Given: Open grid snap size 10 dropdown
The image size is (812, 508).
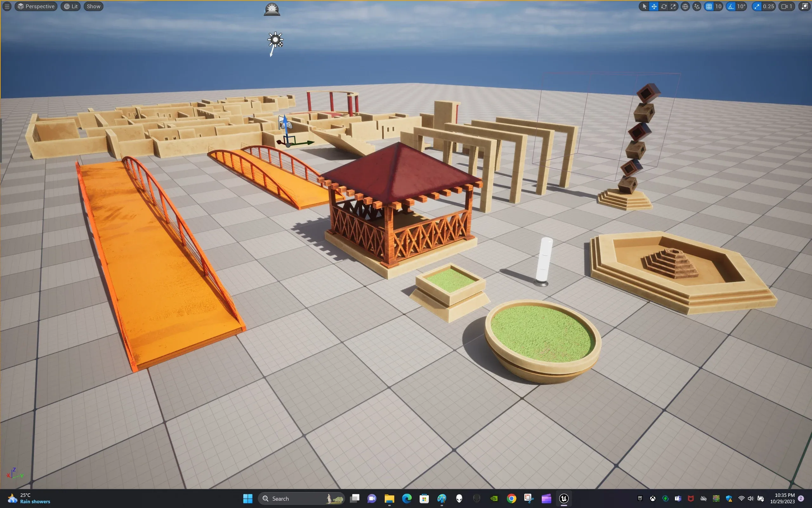Looking at the screenshot, I should (718, 6).
